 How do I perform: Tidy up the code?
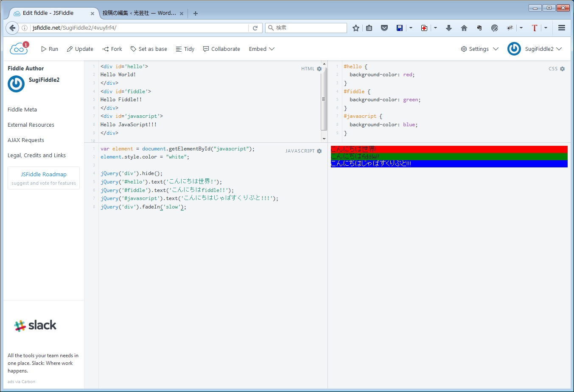[x=185, y=49]
